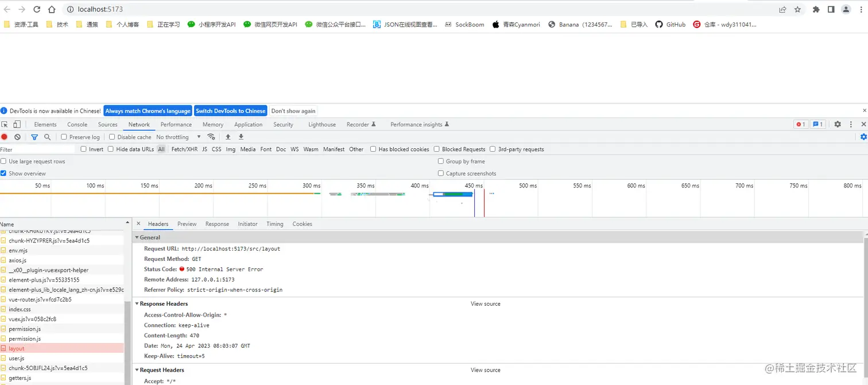Switch to the Elements panel tab

coord(45,124)
